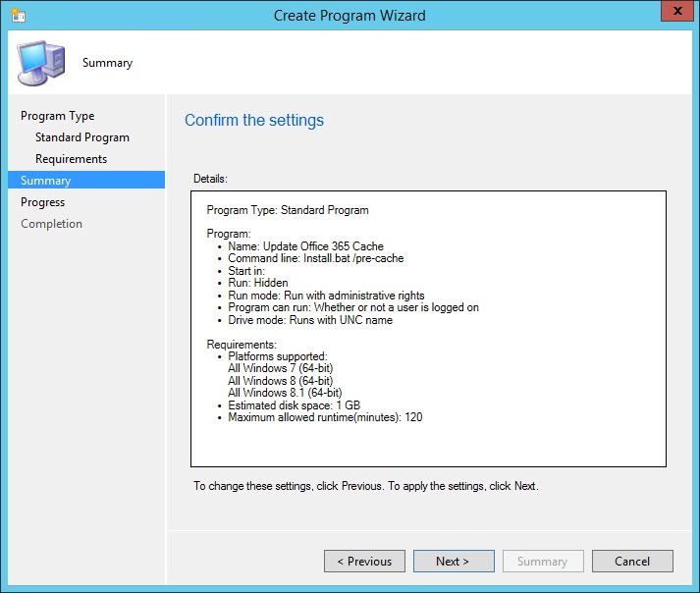This screenshot has height=593, width=700.
Task: Go to the Standard Program step
Action: click(82, 137)
